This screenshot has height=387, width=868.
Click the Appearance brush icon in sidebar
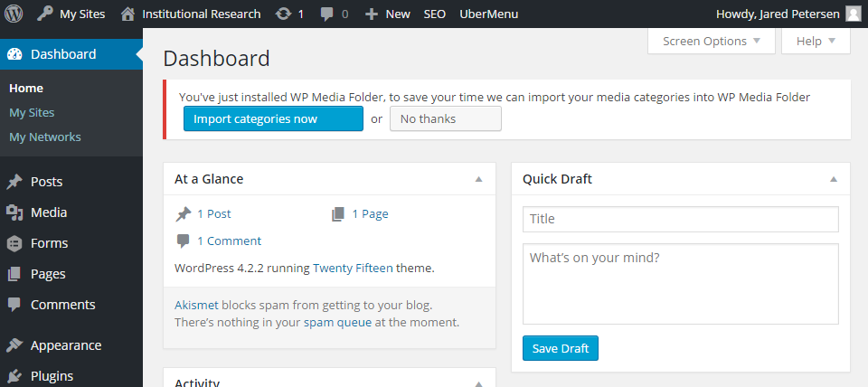point(15,345)
